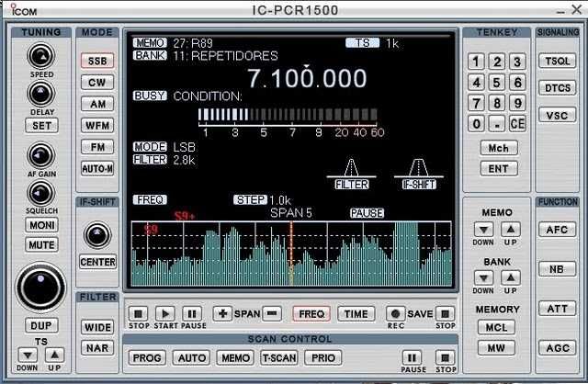Viewport: 588px width, 384px height.
Task: Start a PROG programmed scan
Action: point(147,357)
